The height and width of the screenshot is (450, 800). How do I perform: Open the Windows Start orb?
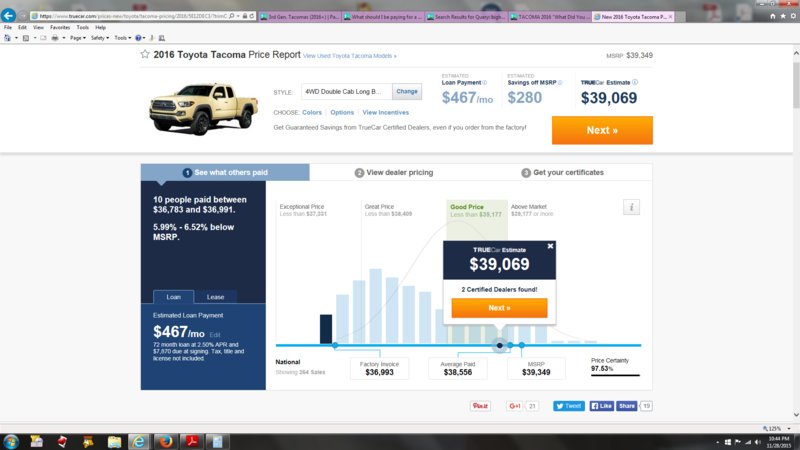tap(11, 441)
